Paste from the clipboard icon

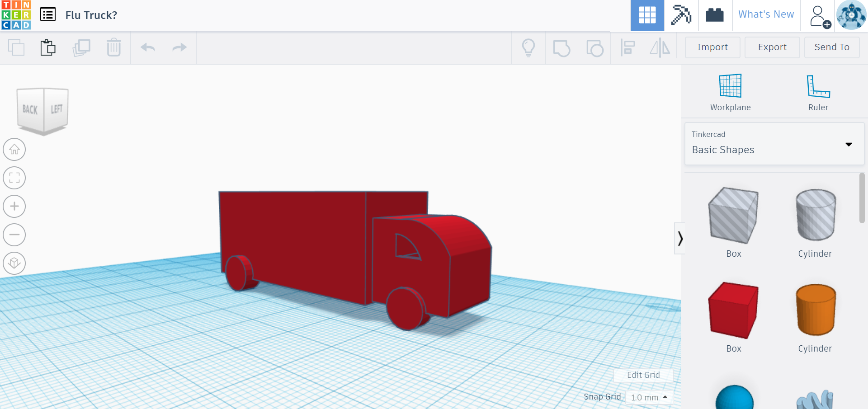coord(48,47)
